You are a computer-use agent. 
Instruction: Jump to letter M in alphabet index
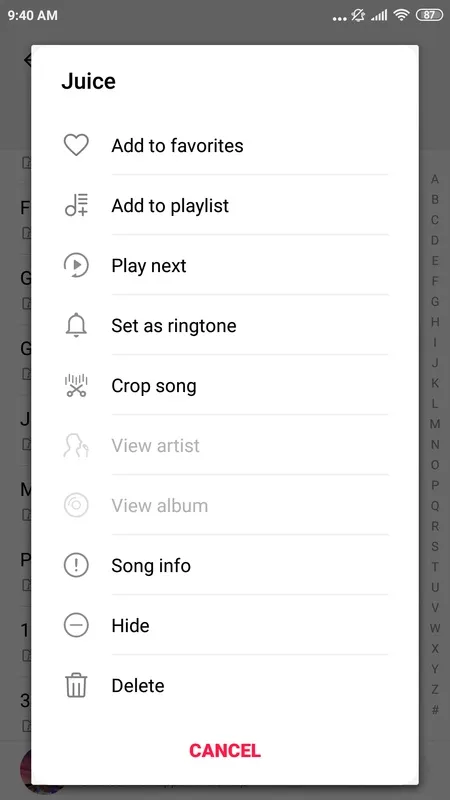click(x=435, y=424)
